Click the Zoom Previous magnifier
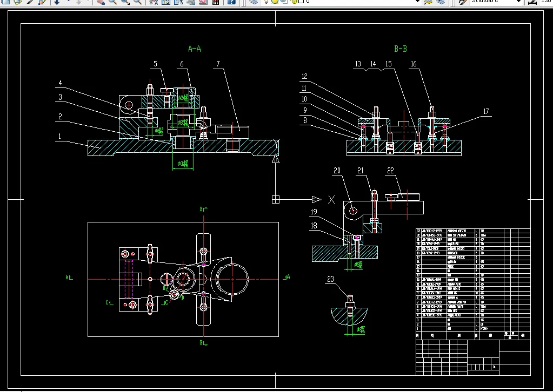The height and width of the screenshot is (392, 553). pyautogui.click(x=137, y=2)
